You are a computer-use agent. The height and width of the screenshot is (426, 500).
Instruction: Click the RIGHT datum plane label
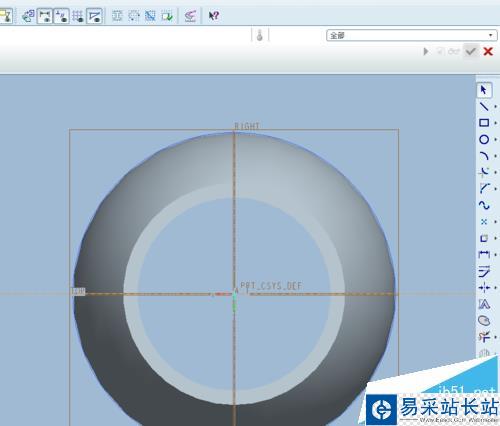247,126
